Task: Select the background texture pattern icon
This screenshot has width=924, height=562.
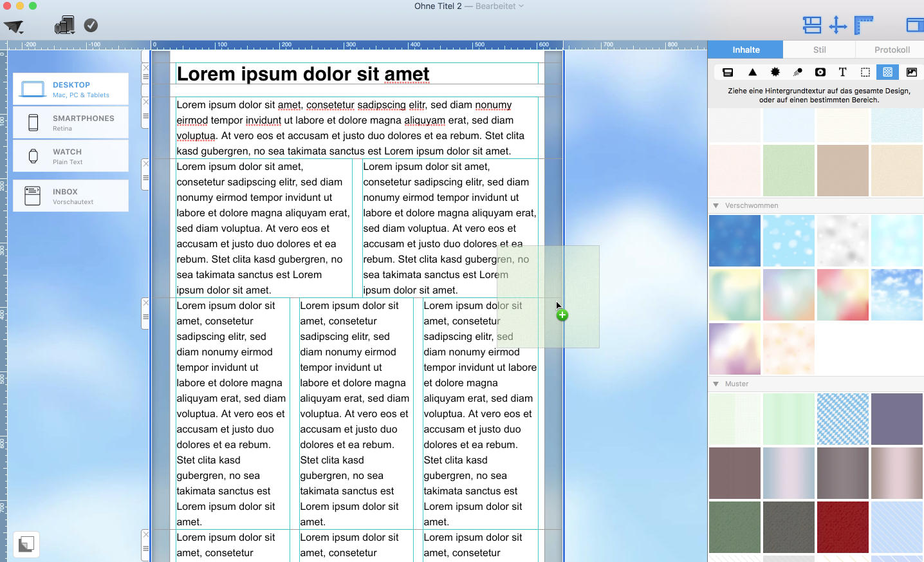Action: (888, 72)
